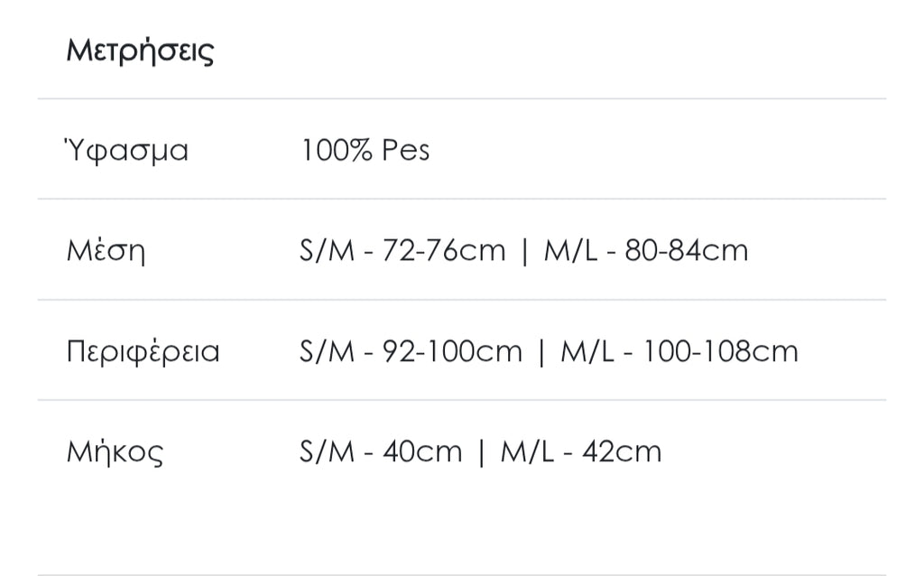Select the Μήκος row label
This screenshot has height=576, width=924.
pyautogui.click(x=115, y=451)
